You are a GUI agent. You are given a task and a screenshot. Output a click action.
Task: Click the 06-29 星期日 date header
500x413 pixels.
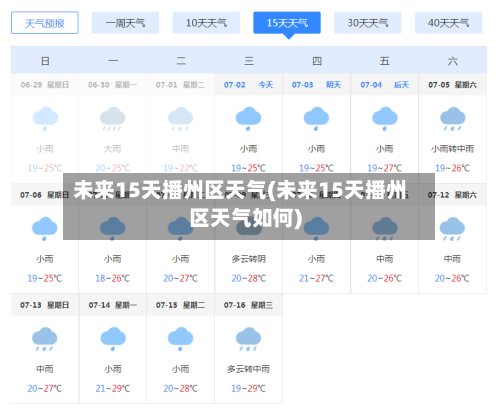pos(45,85)
